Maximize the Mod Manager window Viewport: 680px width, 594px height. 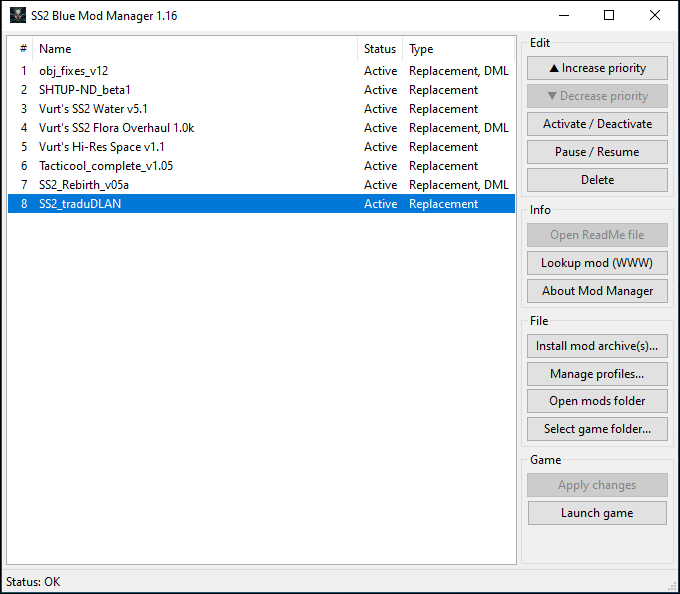pos(609,16)
